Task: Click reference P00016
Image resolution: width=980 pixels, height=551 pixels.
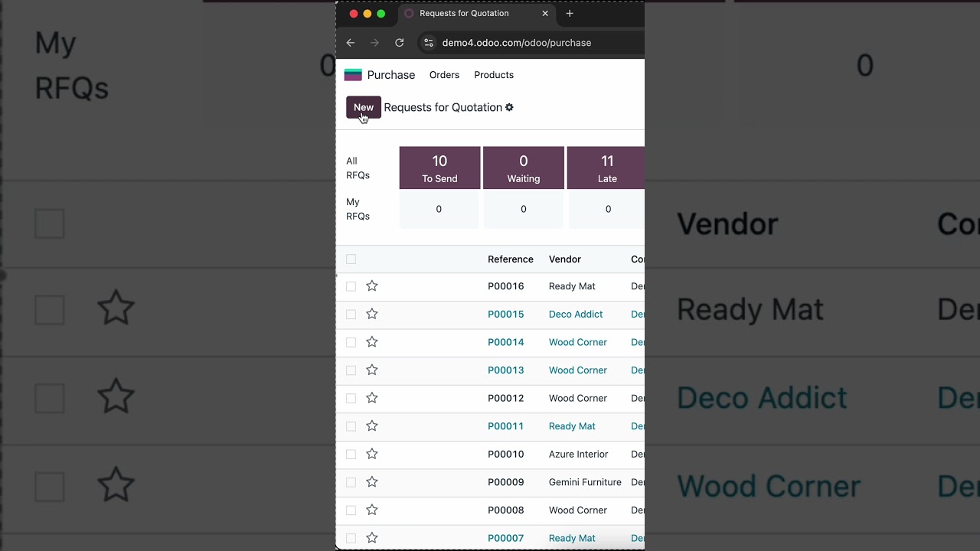Action: 506,286
